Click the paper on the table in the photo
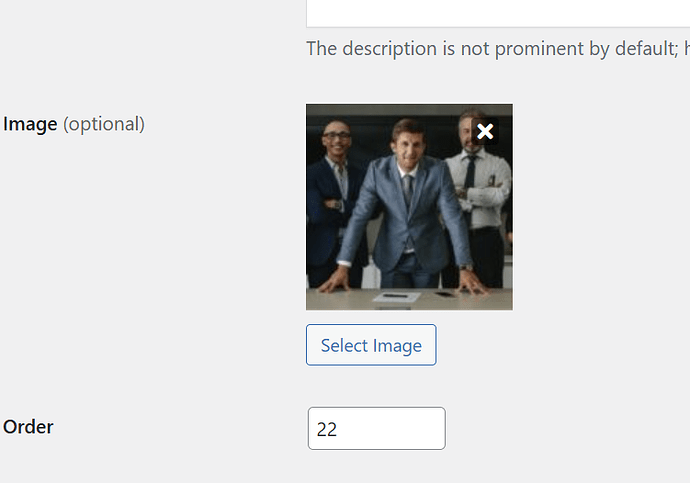The height and width of the screenshot is (483, 690). point(397,297)
